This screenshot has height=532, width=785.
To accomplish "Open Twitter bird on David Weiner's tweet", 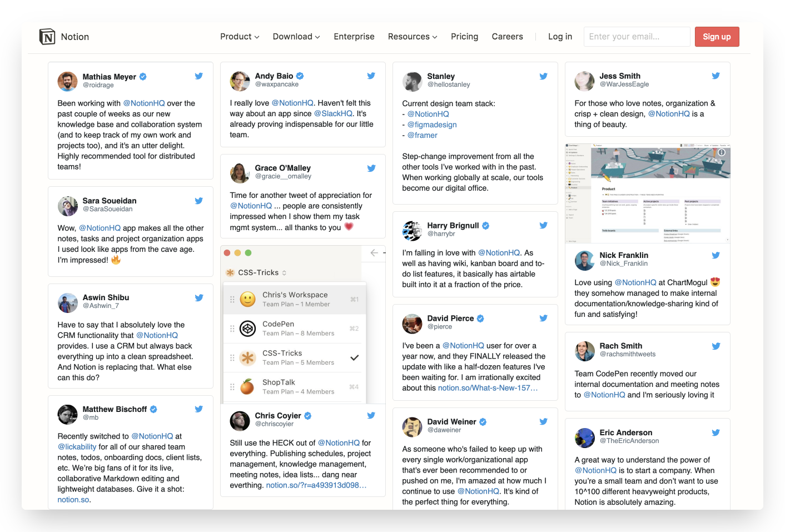I will tap(543, 421).
